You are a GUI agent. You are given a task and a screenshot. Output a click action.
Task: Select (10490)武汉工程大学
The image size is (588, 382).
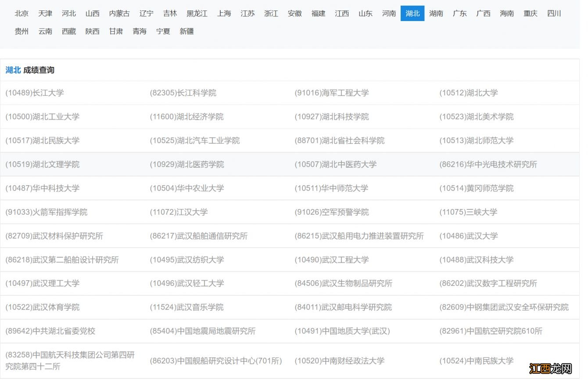click(332, 259)
